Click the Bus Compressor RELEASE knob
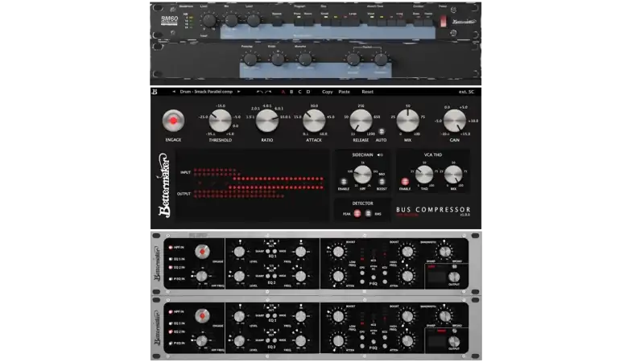 (x=361, y=121)
